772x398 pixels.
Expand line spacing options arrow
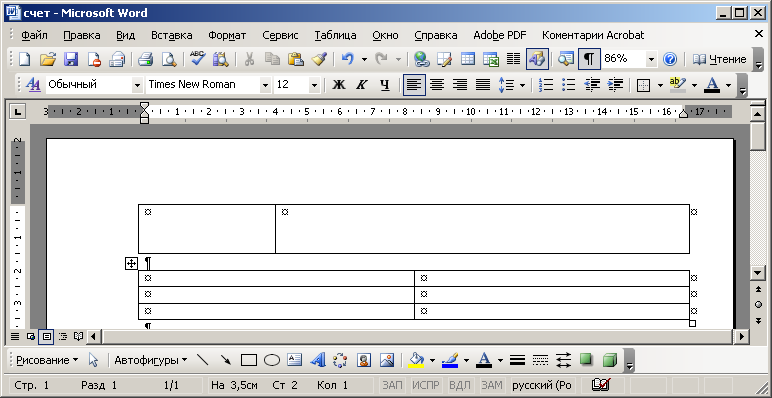coord(522,85)
